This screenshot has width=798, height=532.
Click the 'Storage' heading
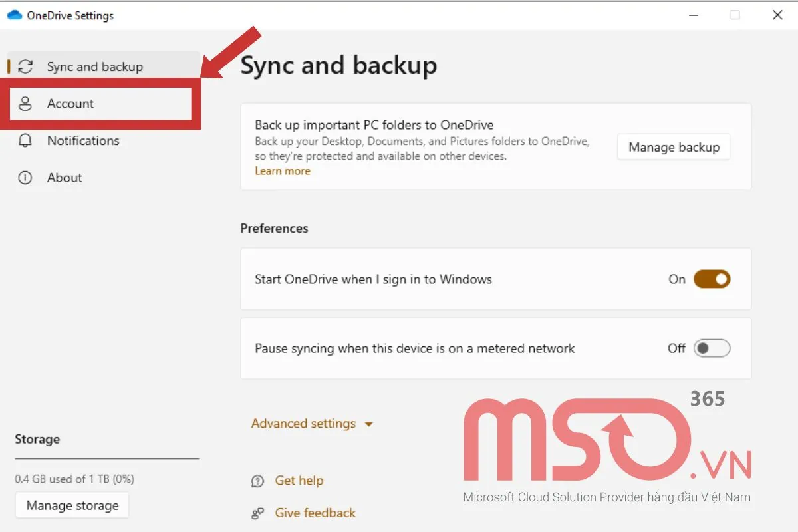click(37, 439)
